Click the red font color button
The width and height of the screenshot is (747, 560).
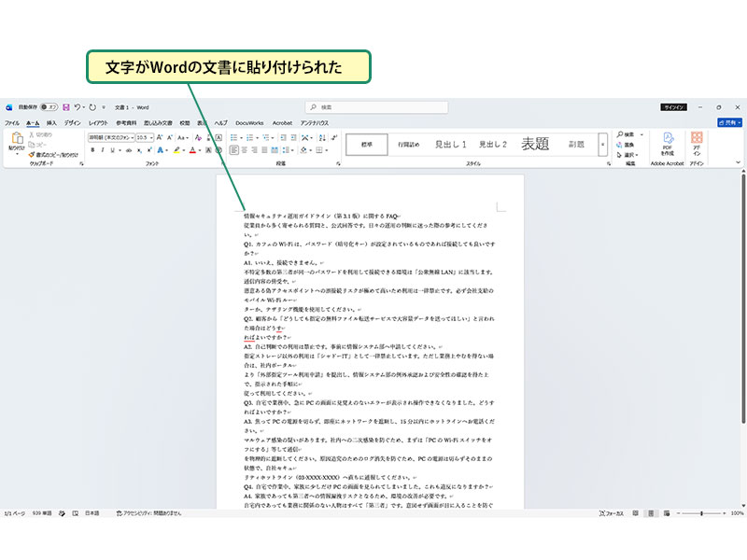[192, 150]
